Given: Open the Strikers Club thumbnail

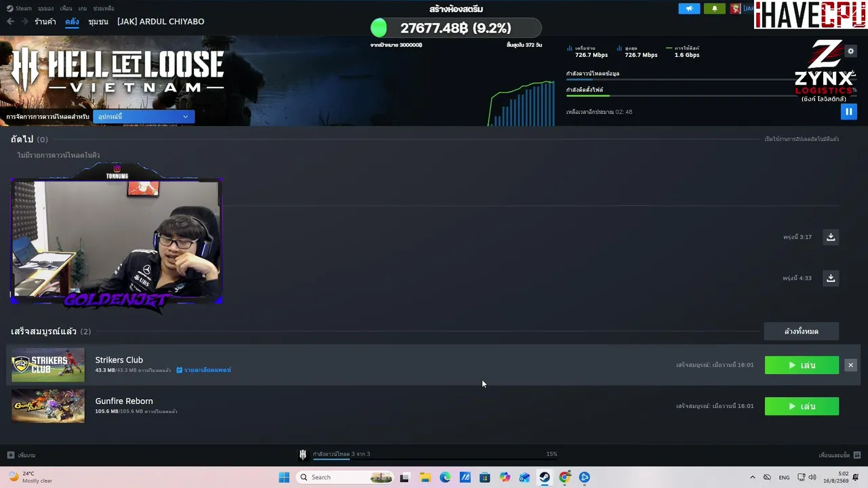Looking at the screenshot, I should coord(48,365).
